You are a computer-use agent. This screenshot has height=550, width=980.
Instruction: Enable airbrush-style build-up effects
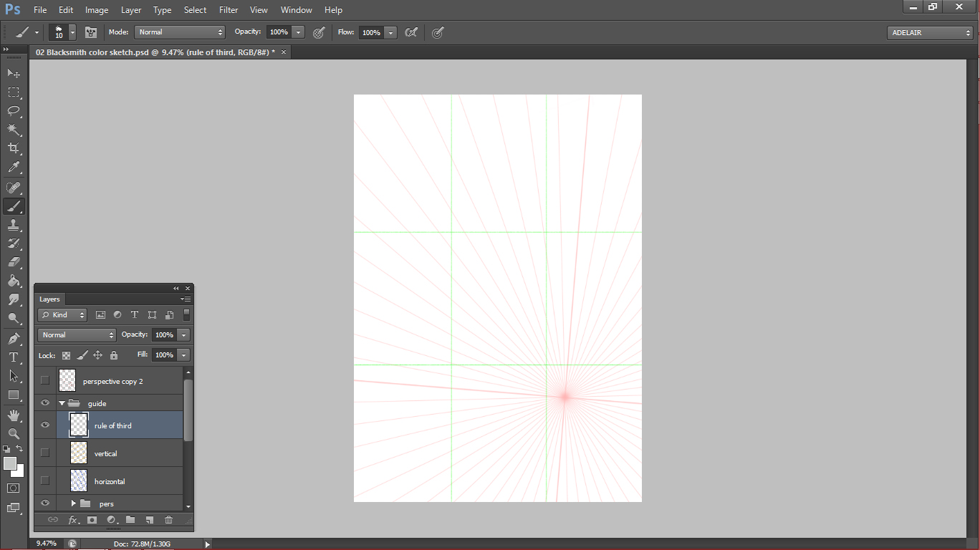click(x=411, y=32)
